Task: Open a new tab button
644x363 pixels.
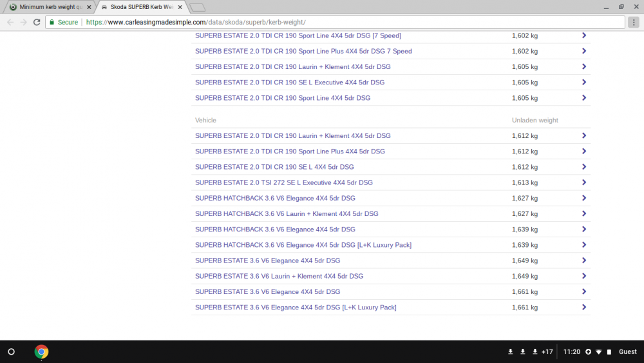Action: [x=198, y=7]
